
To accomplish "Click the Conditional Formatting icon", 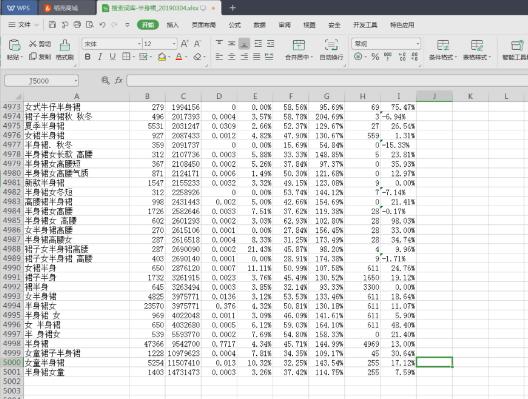I will pos(443,45).
